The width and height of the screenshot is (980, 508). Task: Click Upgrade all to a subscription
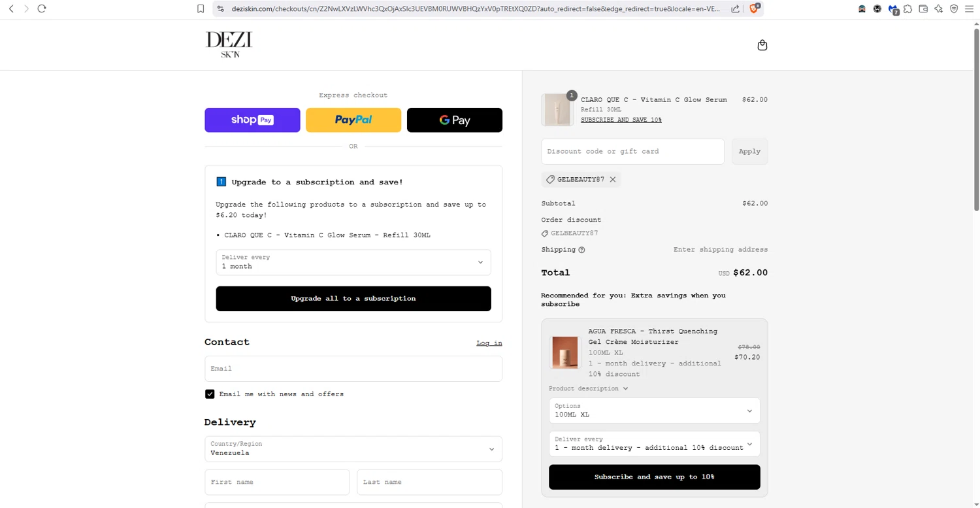(x=353, y=299)
